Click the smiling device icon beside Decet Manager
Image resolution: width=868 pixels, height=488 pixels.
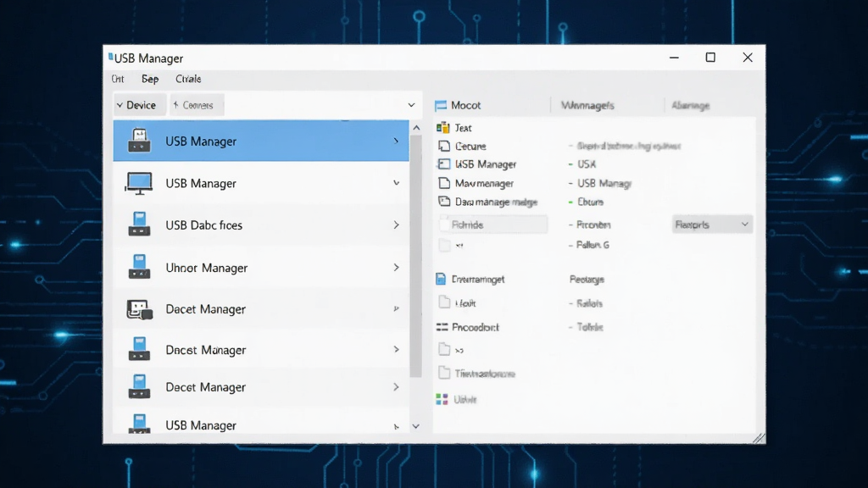[139, 309]
